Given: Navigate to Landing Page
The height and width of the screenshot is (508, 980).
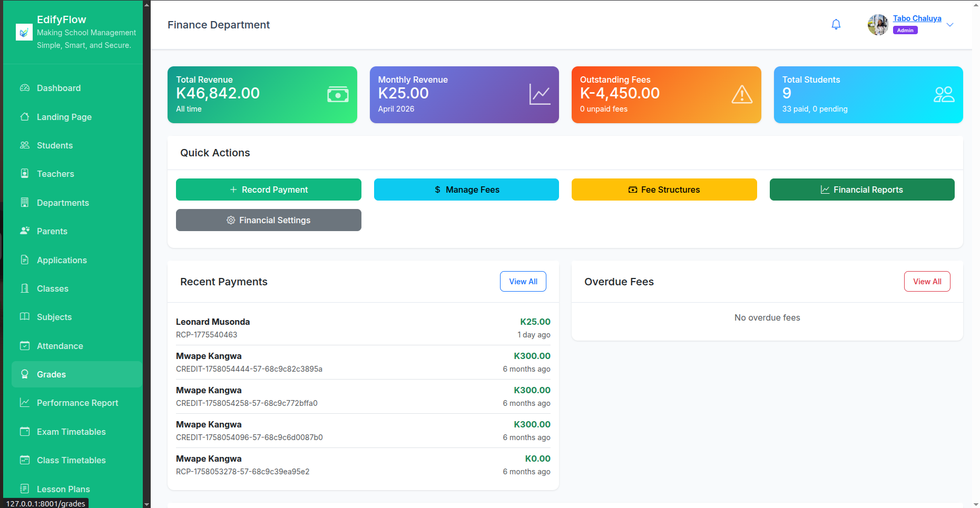Looking at the screenshot, I should point(77,117).
